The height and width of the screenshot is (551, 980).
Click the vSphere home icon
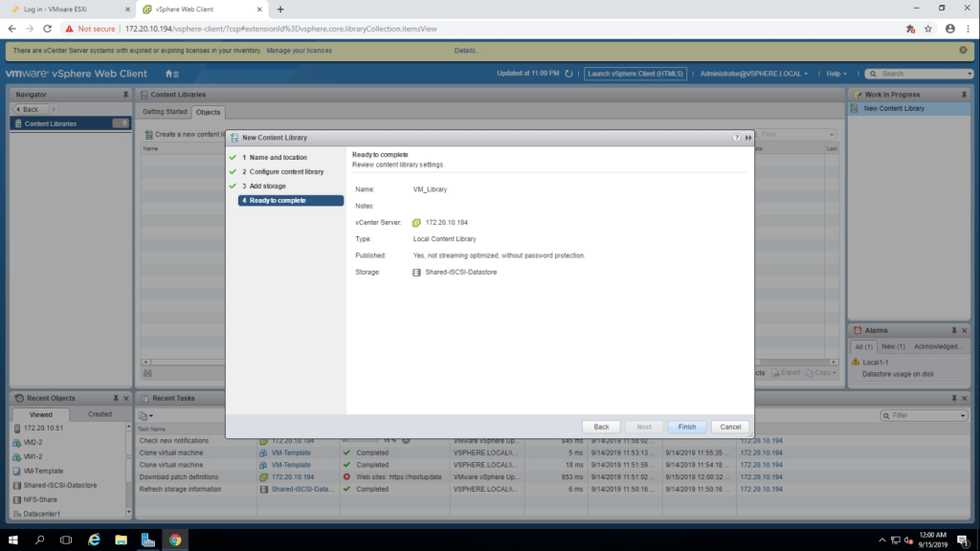coord(170,74)
